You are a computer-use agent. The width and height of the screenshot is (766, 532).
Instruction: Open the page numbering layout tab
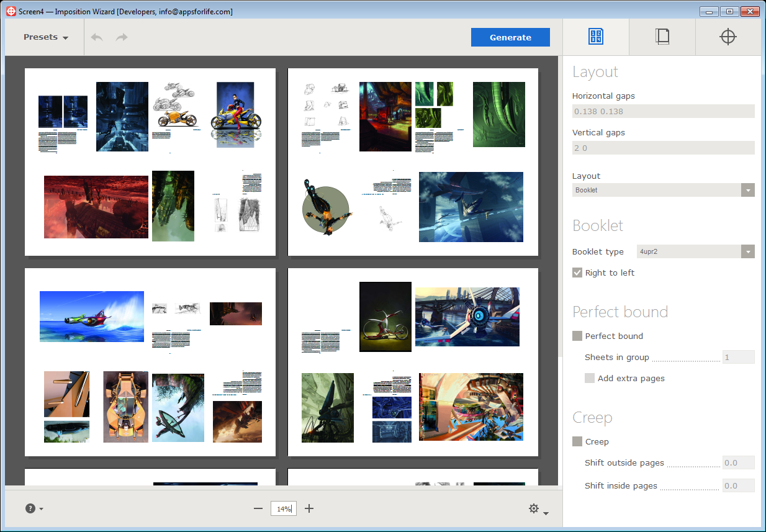(x=595, y=37)
